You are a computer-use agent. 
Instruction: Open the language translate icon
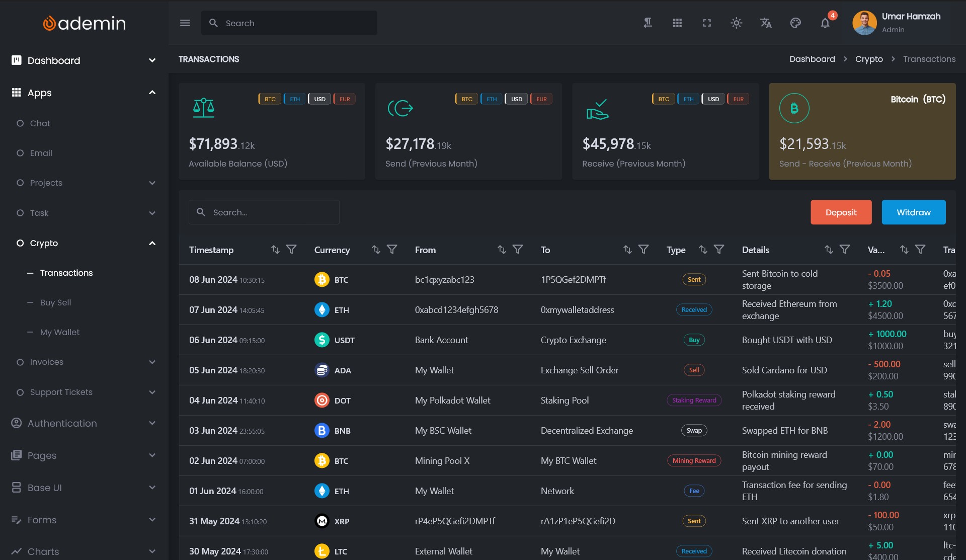click(766, 23)
